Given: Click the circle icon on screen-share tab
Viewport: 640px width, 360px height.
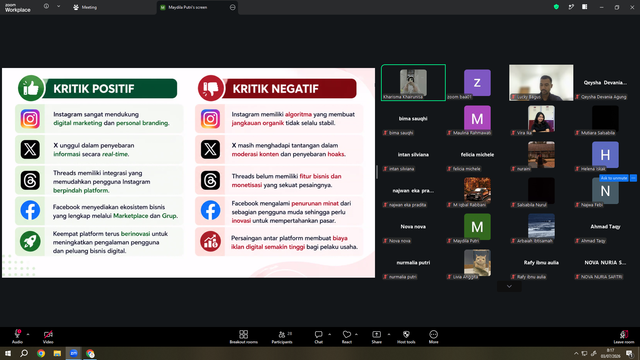Looking at the screenshot, I should click(x=233, y=7).
